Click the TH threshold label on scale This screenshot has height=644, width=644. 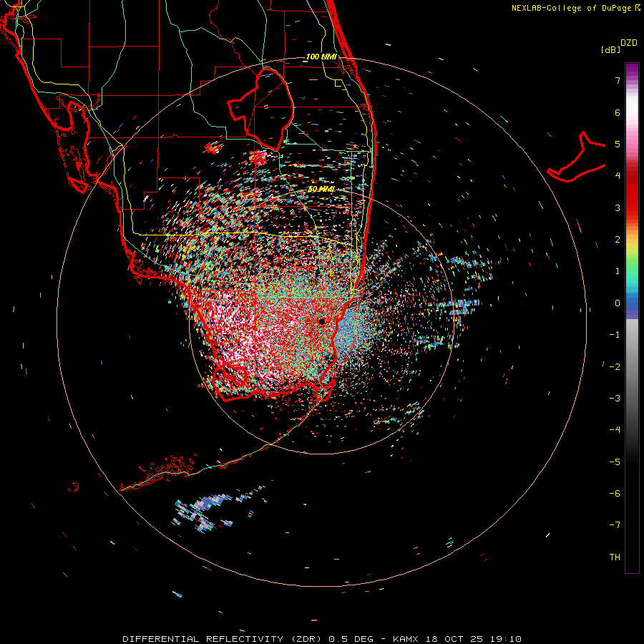click(615, 557)
